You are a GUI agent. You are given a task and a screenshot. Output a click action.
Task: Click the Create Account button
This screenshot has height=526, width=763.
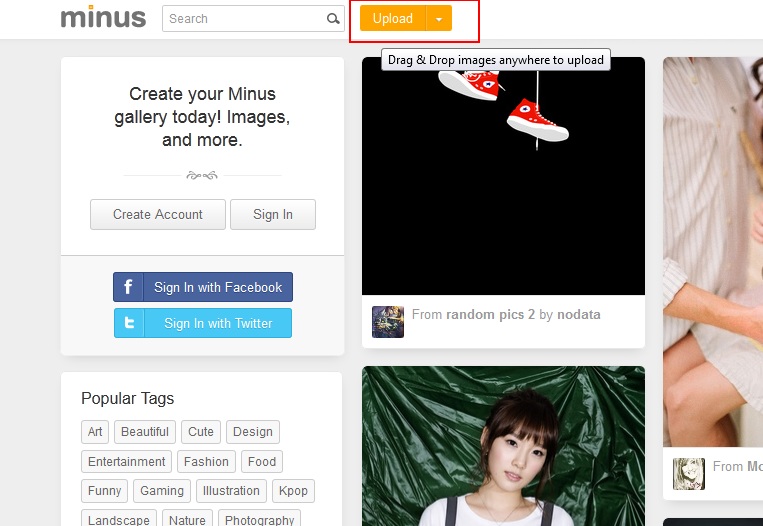pos(158,214)
